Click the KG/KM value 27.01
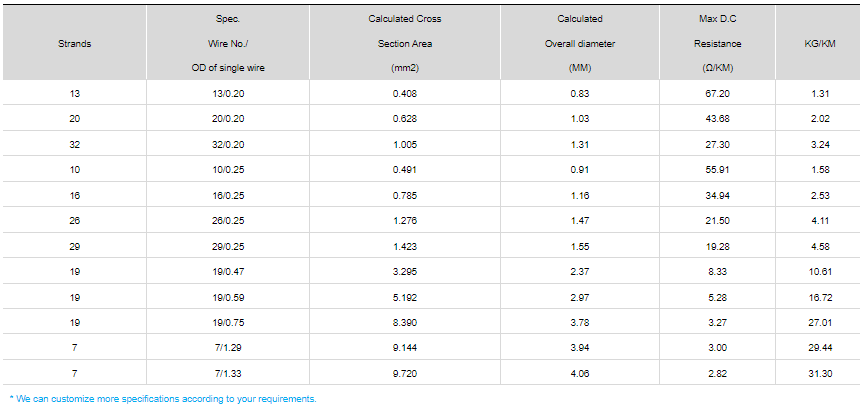The width and height of the screenshot is (867, 404). [x=820, y=322]
